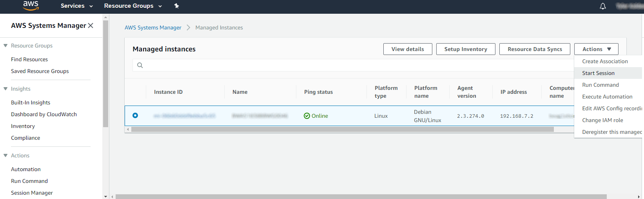This screenshot has width=644, height=199.
Task: Click the Managed Instances breadcrumb text
Action: click(x=219, y=27)
